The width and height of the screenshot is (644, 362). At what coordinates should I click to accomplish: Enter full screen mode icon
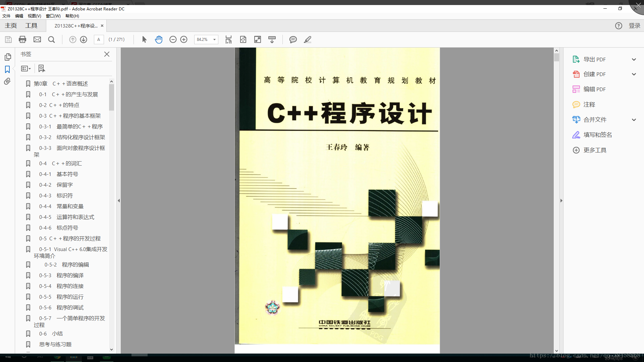258,40
